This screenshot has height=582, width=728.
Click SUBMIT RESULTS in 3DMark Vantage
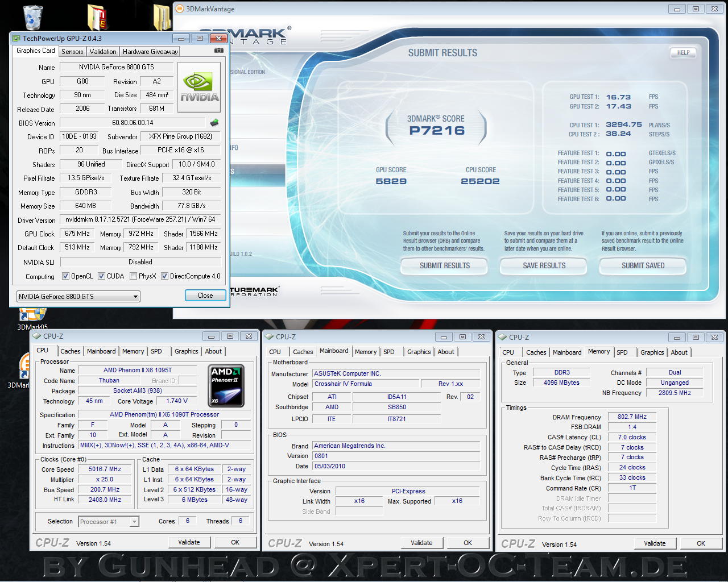tap(445, 265)
